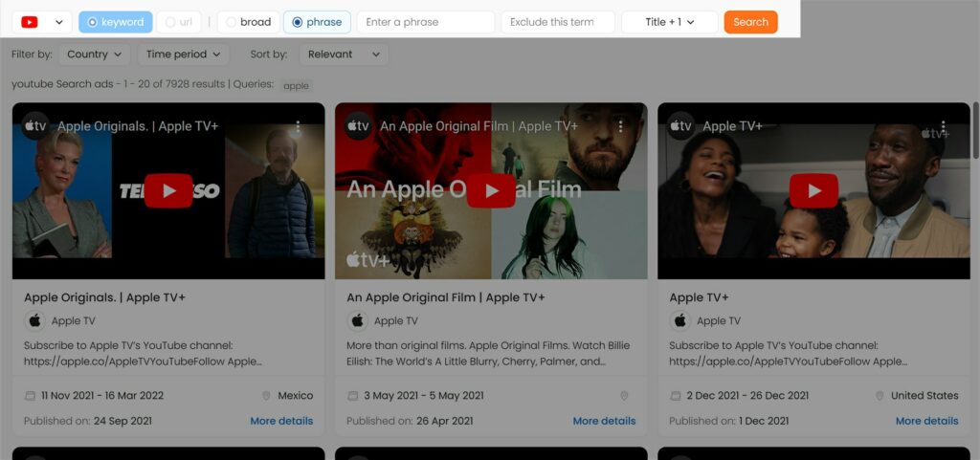The height and width of the screenshot is (460, 980).
Task: Click Apple TV channel logo on Apple Originals thumbnail
Action: pyautogui.click(x=35, y=126)
